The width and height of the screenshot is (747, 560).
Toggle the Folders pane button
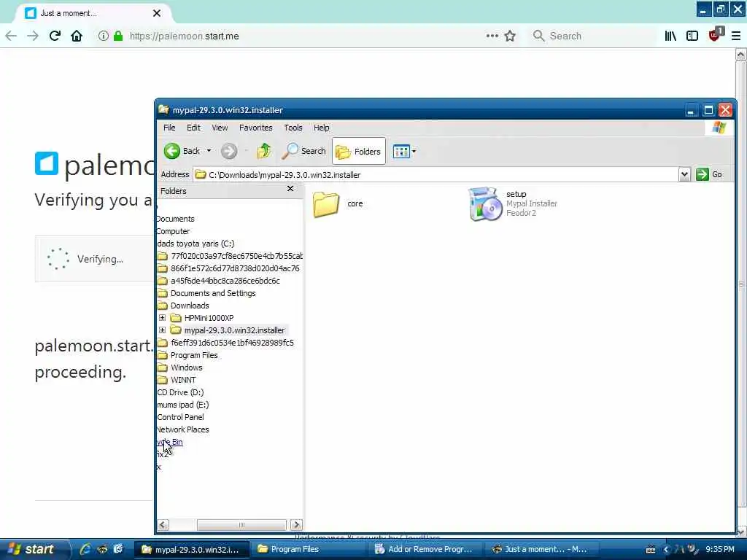[359, 152]
